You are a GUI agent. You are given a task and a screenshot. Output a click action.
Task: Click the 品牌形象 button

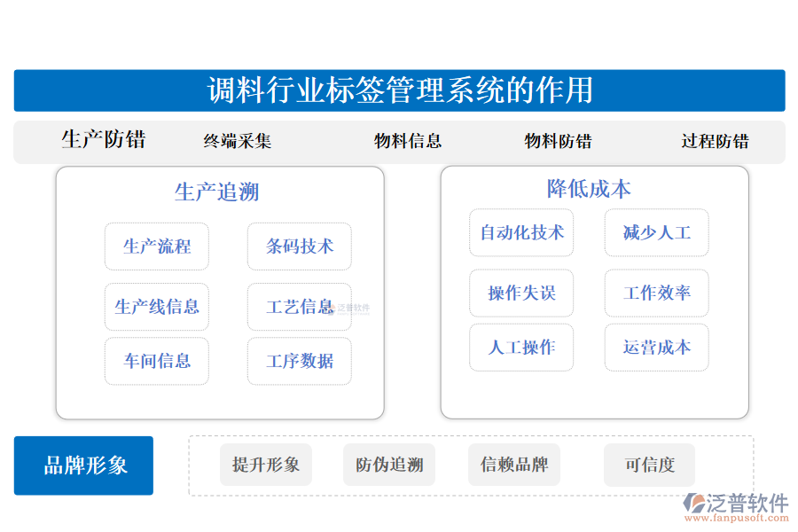(x=83, y=465)
